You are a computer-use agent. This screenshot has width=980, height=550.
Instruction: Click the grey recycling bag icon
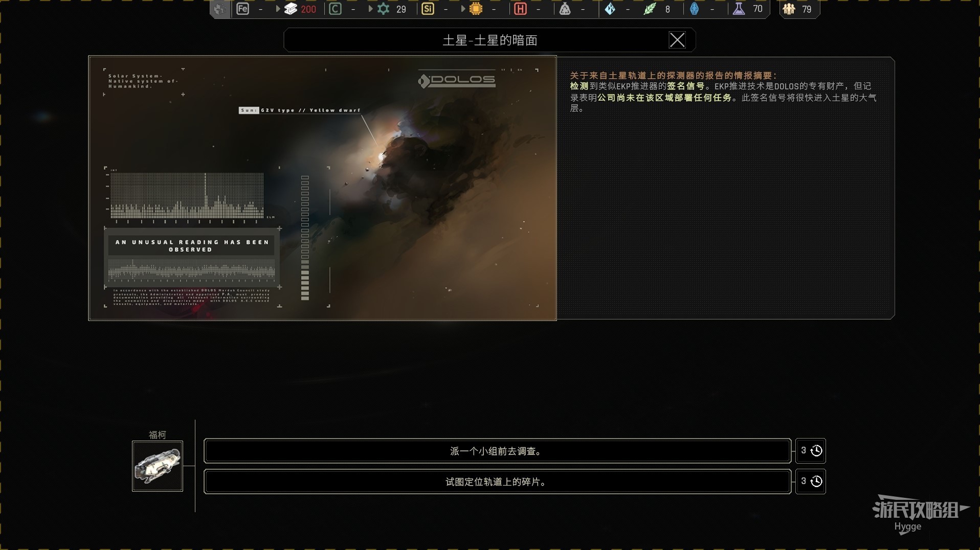[x=565, y=9]
